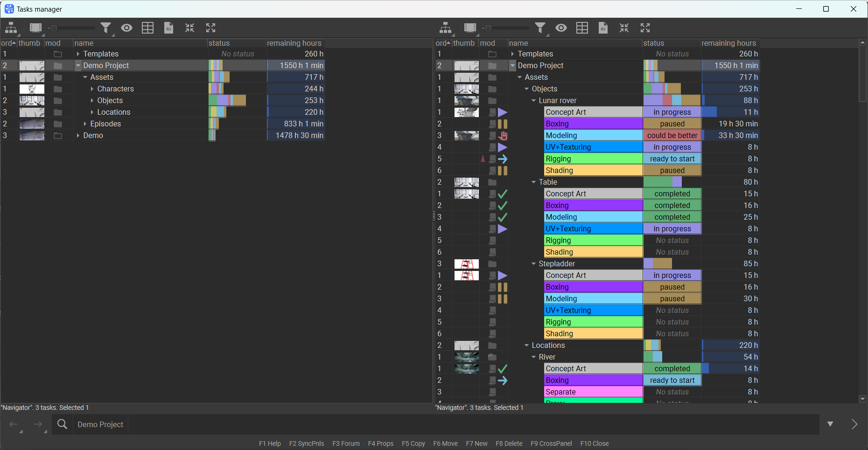Click the hierarchy tree icon in left panel toolbar
The width and height of the screenshot is (868, 450).
[x=11, y=28]
